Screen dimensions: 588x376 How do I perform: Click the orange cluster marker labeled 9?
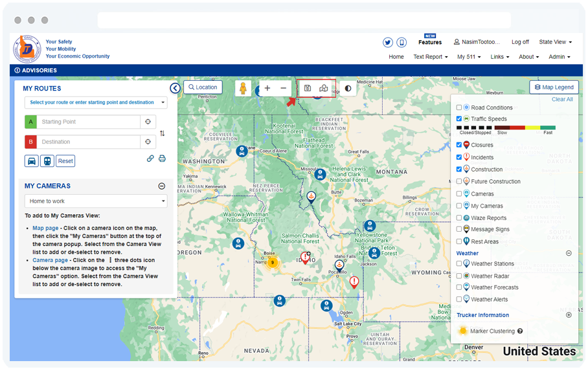[x=273, y=262]
